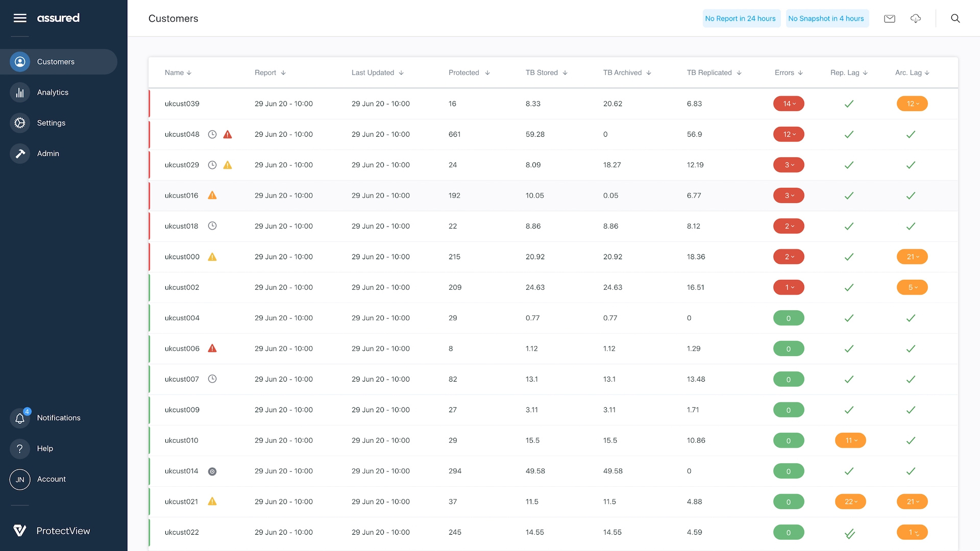The width and height of the screenshot is (980, 551).
Task: Click the mail envelope icon in header
Action: [x=889, y=19]
